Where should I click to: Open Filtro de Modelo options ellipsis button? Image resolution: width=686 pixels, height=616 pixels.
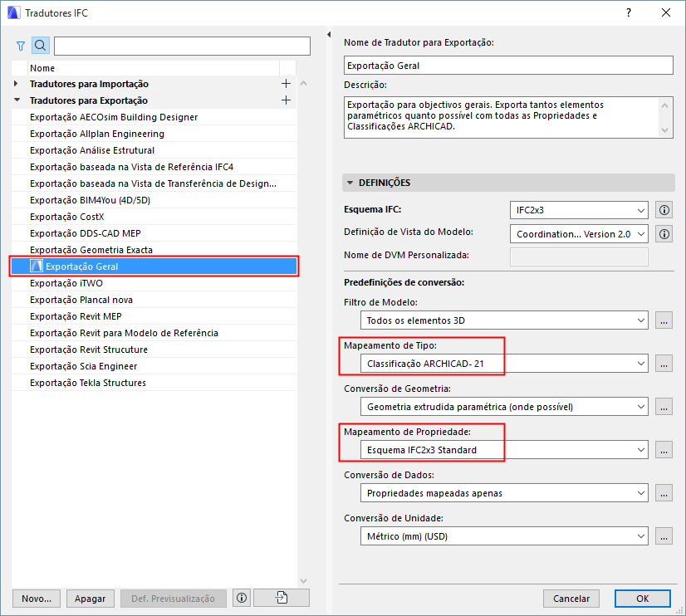click(664, 320)
